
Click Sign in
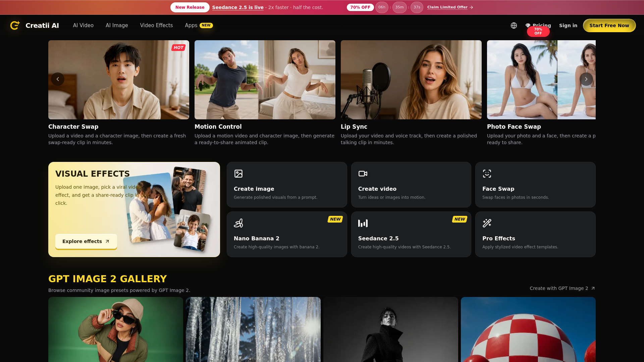point(568,25)
